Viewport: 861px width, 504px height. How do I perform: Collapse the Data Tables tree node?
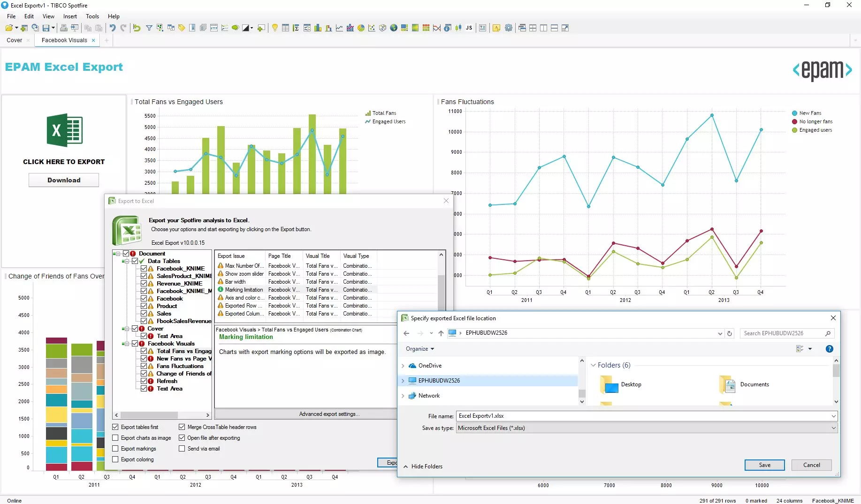128,261
